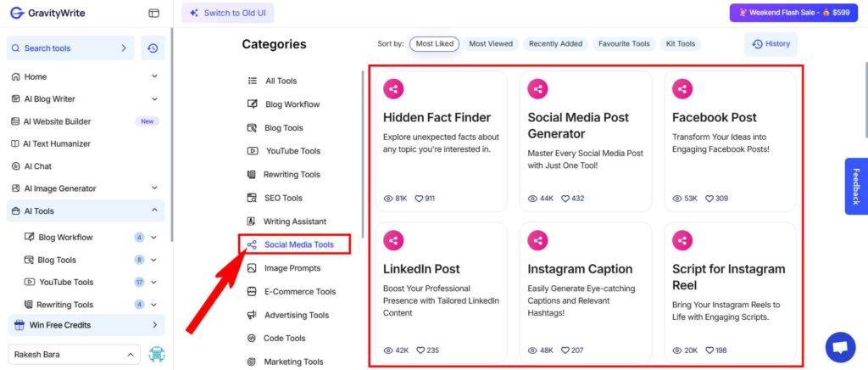Click the robot avatar icon near Rakesh Bara

point(157,354)
